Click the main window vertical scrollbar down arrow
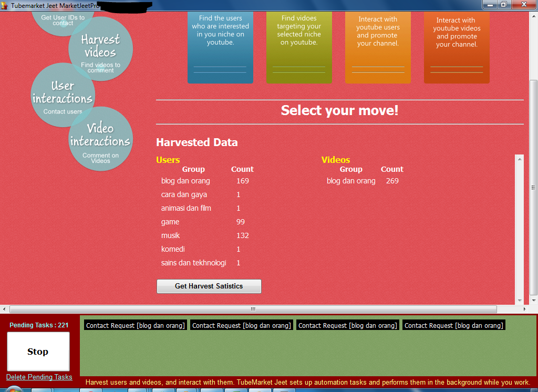This screenshot has height=392, width=538. pos(534,301)
